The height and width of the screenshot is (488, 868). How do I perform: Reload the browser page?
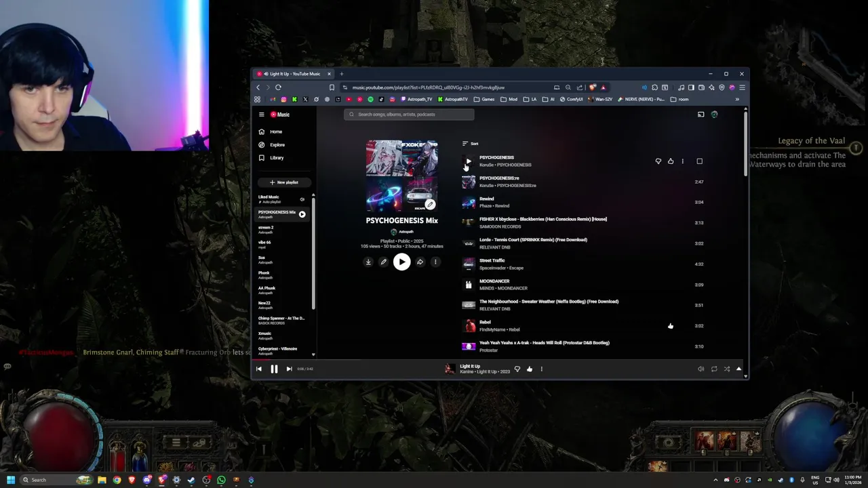pos(278,87)
